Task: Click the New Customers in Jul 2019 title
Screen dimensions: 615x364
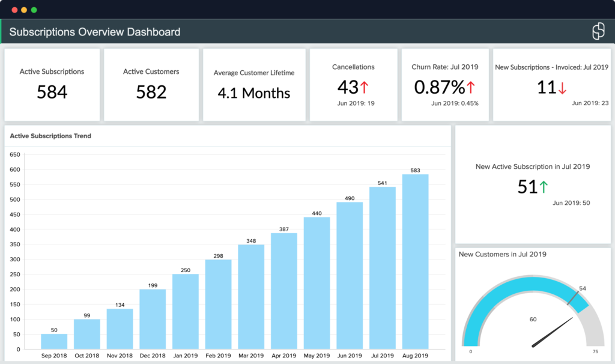Action: [x=503, y=254]
